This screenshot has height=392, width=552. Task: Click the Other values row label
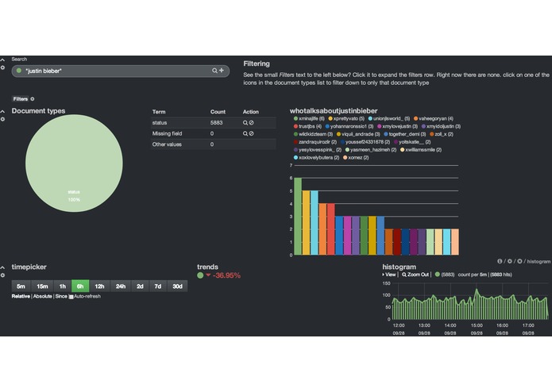167,144
